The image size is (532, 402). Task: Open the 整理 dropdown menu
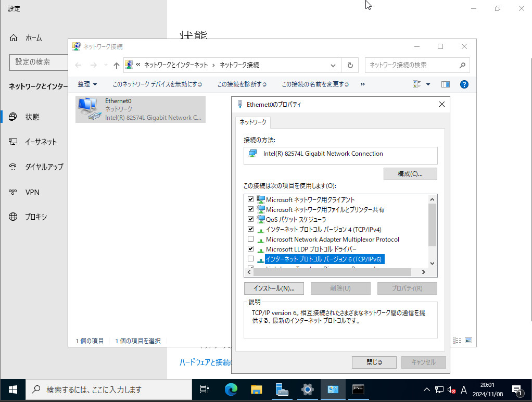(87, 84)
